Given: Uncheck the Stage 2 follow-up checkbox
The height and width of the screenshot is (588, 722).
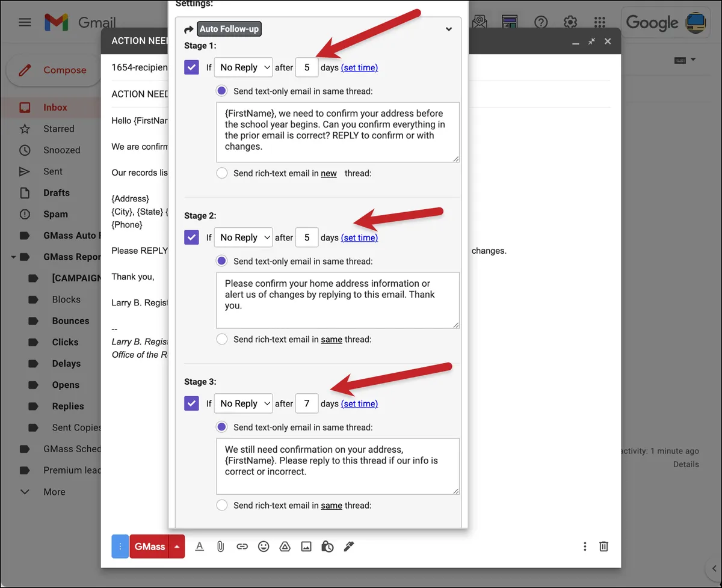Looking at the screenshot, I should (191, 237).
